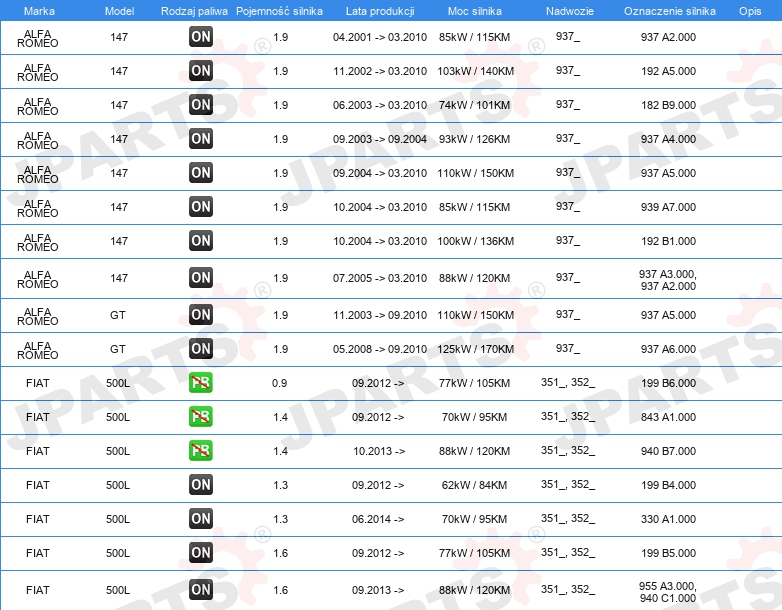
Task: Click engine code 843 A1.000
Action: tap(668, 417)
